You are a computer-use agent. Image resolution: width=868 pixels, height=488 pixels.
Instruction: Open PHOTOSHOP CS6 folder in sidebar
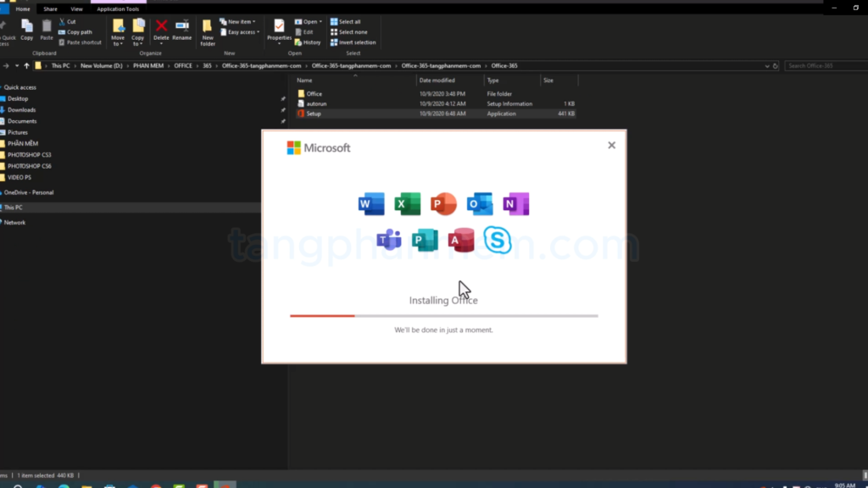pos(30,166)
